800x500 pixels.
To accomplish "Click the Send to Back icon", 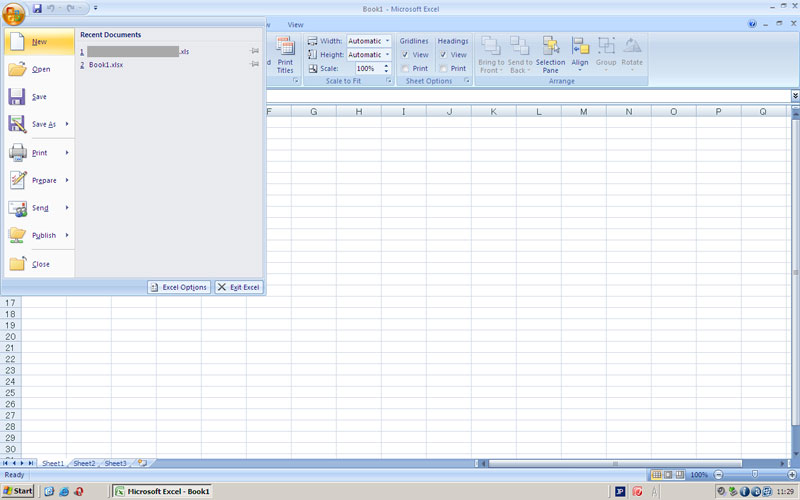I will [519, 55].
